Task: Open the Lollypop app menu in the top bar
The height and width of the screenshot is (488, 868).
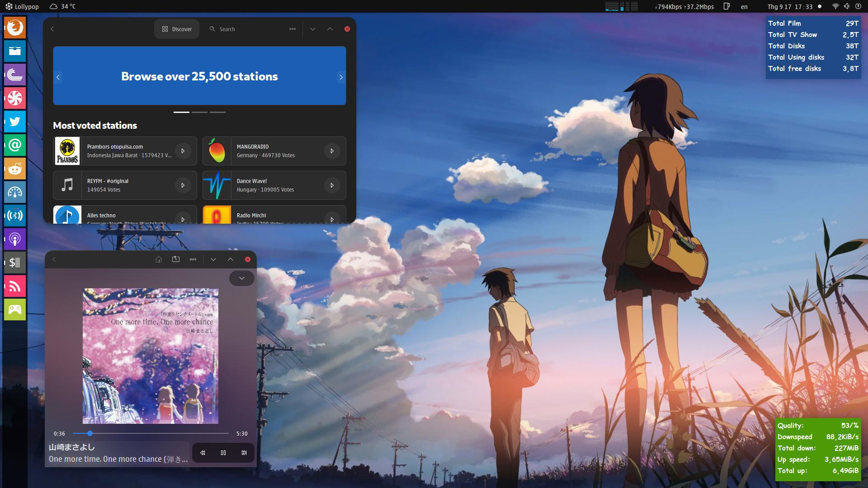Action: pos(22,6)
